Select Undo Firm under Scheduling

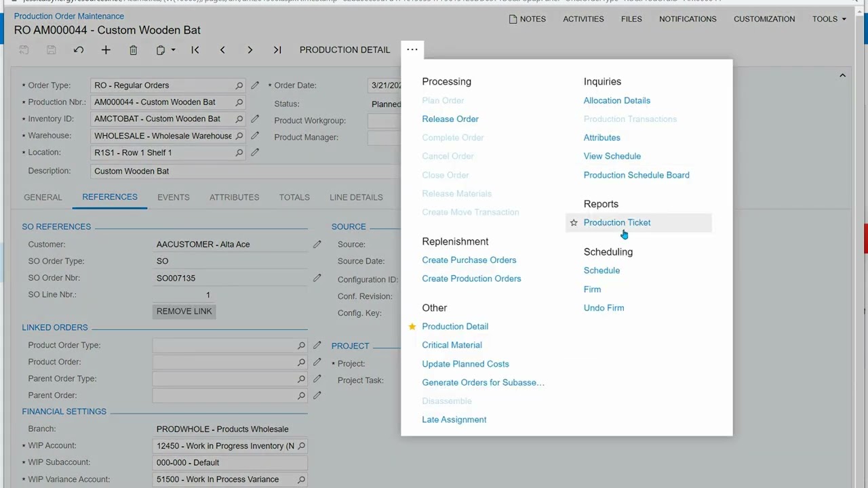tap(604, 308)
